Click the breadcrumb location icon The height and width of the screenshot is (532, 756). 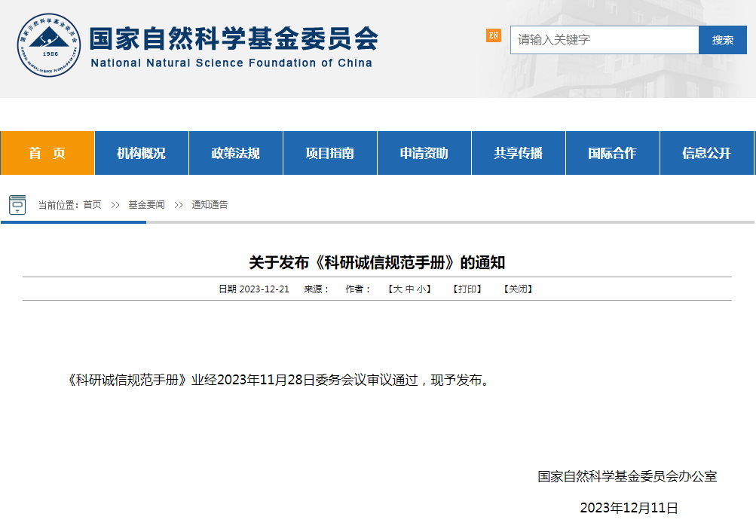(17, 205)
